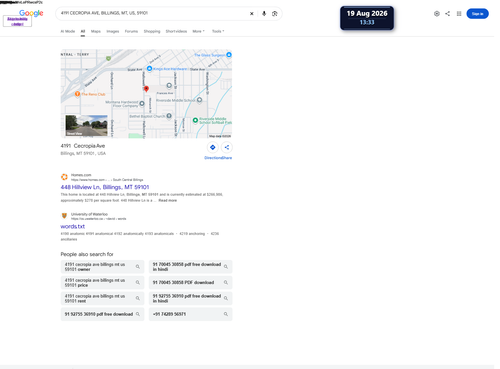The width and height of the screenshot is (500, 369).
Task: Open the Shopping results tab
Action: coord(152,31)
